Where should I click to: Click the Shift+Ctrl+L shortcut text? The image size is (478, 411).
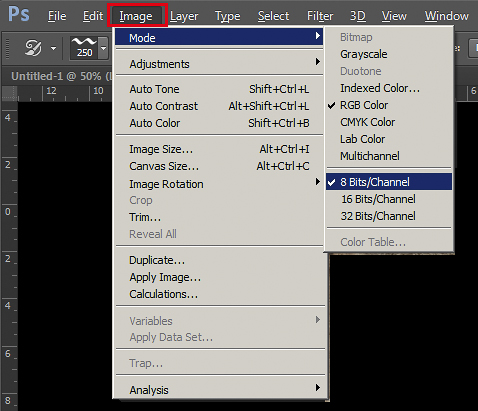tap(279, 89)
